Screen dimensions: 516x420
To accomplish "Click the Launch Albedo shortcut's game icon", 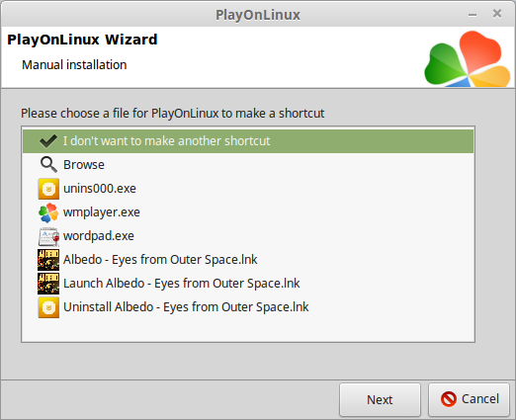I will 48,284.
